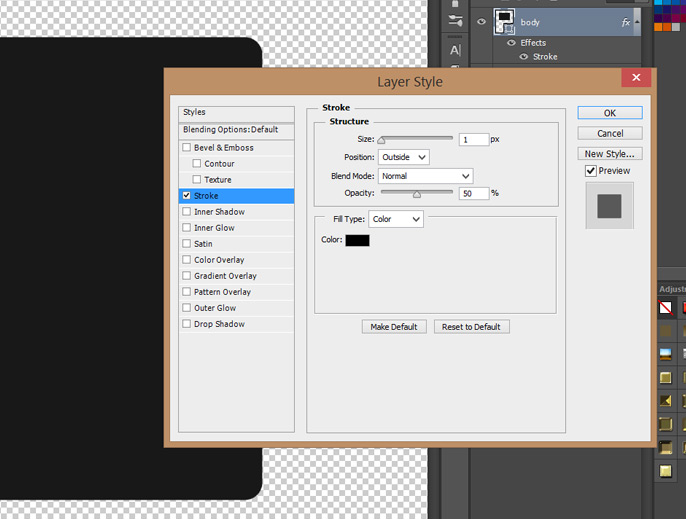
Task: Open the black stroke Color swatch
Action: click(x=357, y=240)
